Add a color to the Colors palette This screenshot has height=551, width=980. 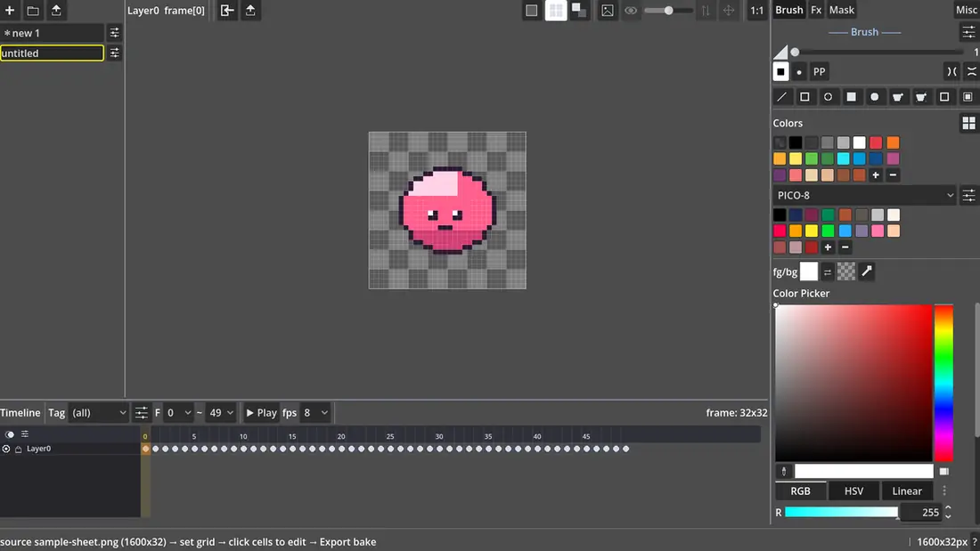coord(876,175)
